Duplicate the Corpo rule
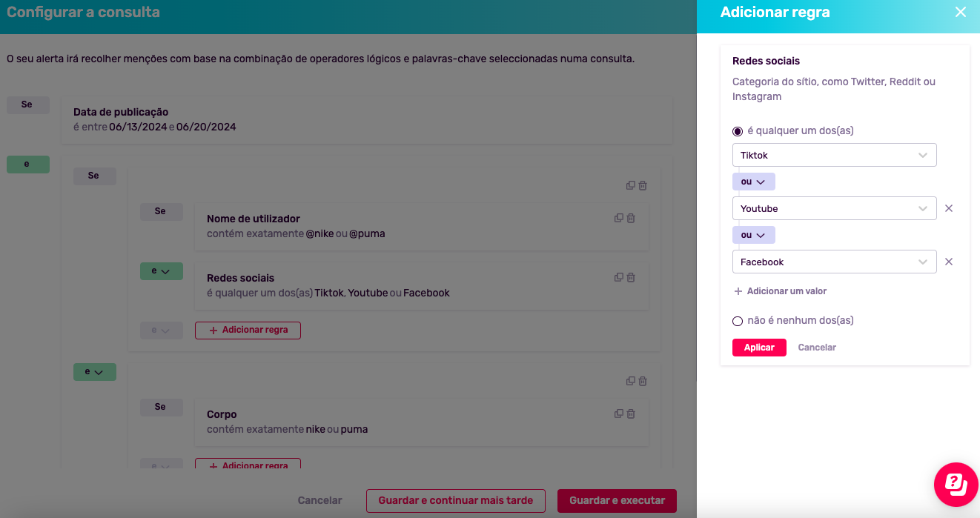 click(x=619, y=414)
